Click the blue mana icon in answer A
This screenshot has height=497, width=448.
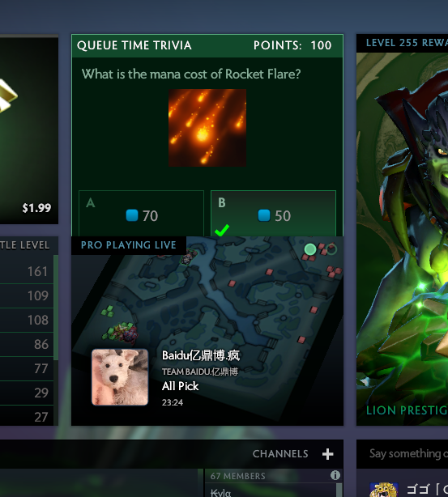tap(132, 215)
